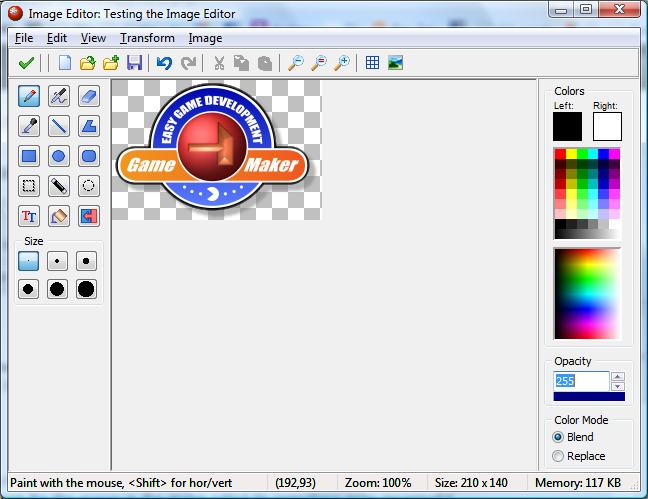Click the scissors cut icon
This screenshot has height=499, width=648.
219,63
